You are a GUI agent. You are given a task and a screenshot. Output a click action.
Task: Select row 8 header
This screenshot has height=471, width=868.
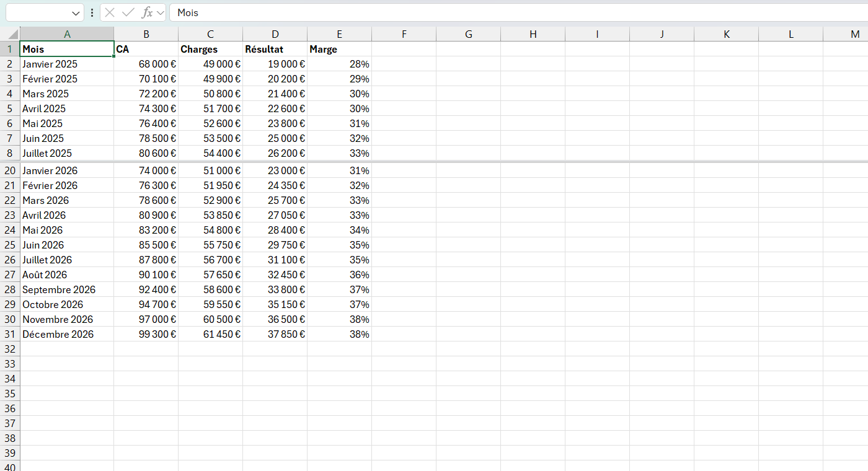tap(10, 153)
